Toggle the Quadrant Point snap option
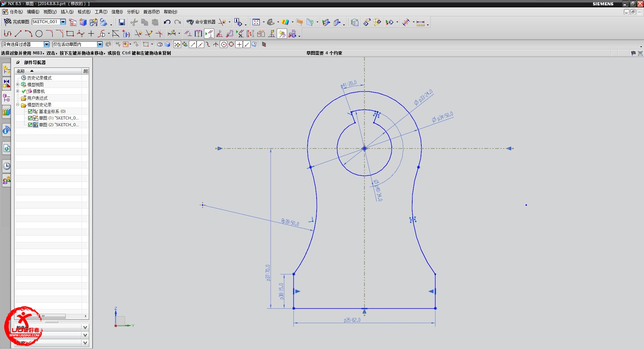This screenshot has width=644, height=349. (231, 44)
